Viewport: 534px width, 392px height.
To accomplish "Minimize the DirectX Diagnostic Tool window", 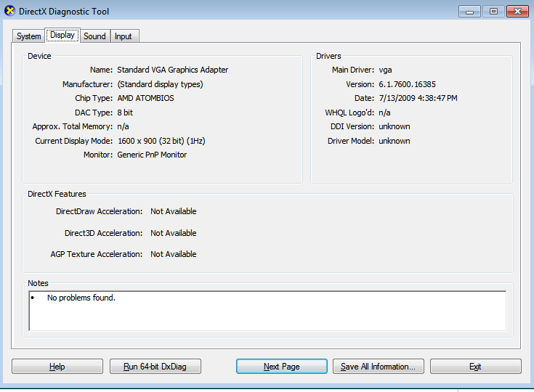I will [469, 12].
